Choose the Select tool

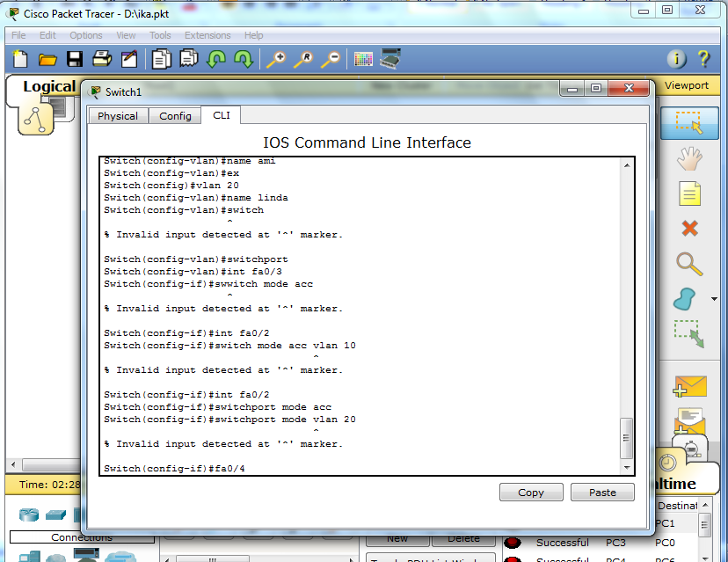click(x=689, y=122)
